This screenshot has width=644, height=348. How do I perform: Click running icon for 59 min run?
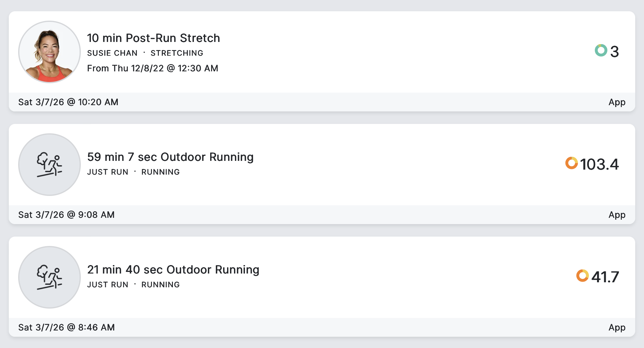pos(49,165)
